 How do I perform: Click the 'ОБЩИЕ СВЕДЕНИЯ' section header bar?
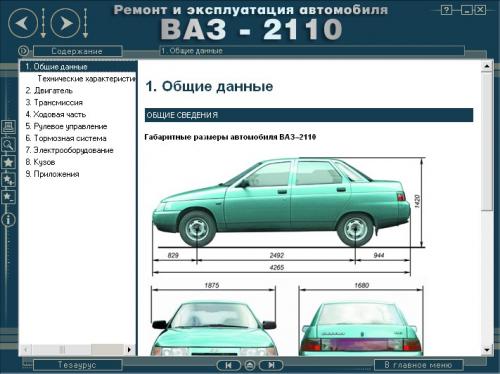309,115
